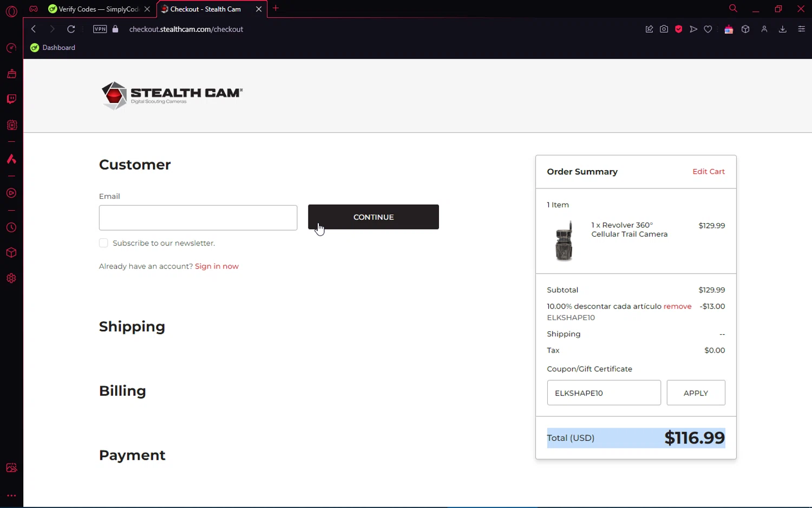Click the '1 Item' count label
This screenshot has height=508, width=812.
point(558,205)
